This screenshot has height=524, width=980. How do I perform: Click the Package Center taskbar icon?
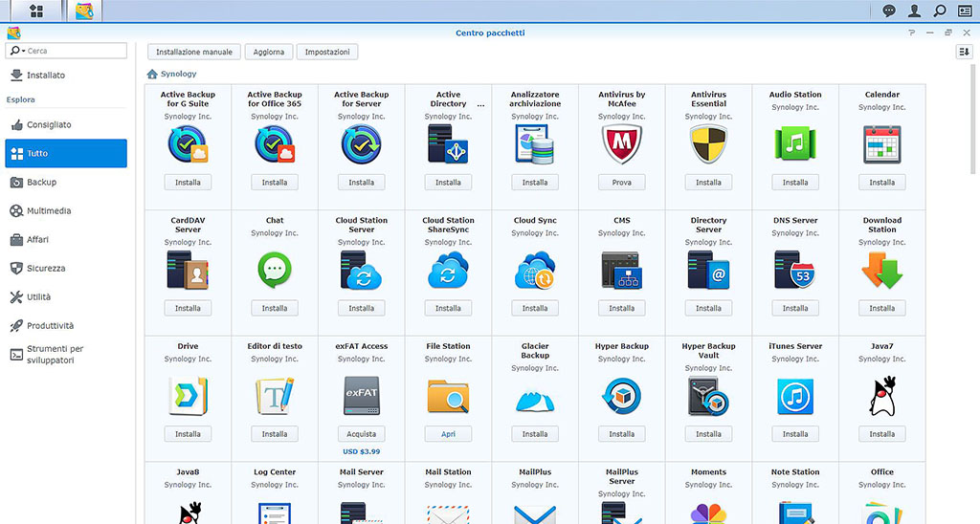click(84, 11)
